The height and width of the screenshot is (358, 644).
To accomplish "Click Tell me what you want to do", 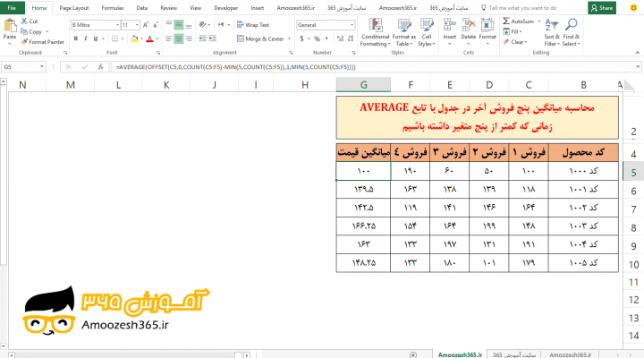I will pos(519,8).
